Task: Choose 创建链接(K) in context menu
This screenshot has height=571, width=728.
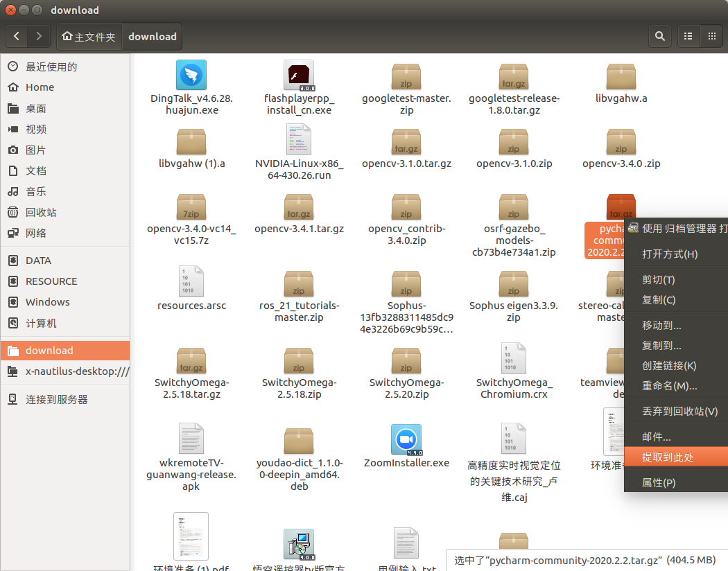Action: coord(676,365)
